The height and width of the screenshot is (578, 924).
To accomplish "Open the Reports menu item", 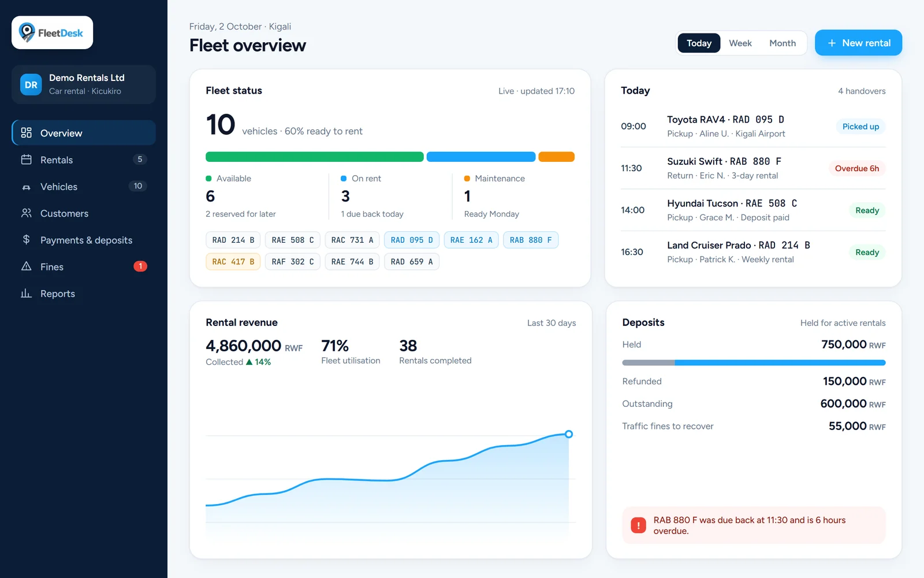I will point(84,294).
